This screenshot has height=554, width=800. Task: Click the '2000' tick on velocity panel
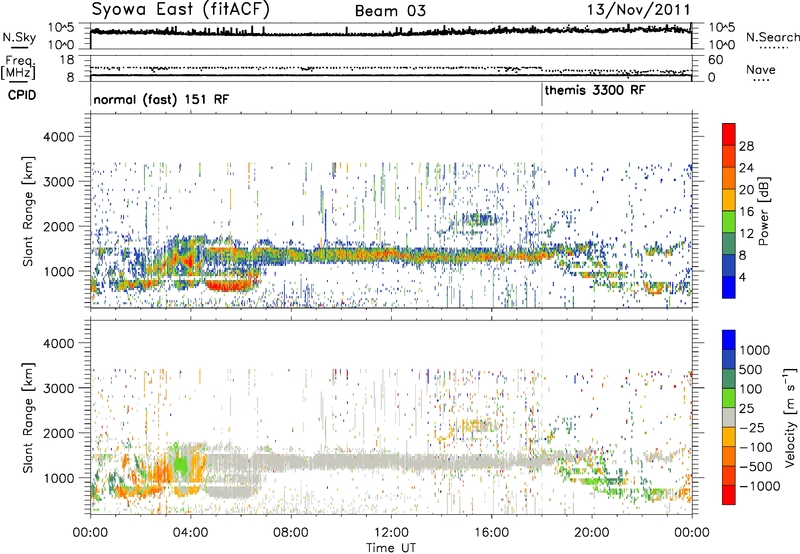pos(58,433)
